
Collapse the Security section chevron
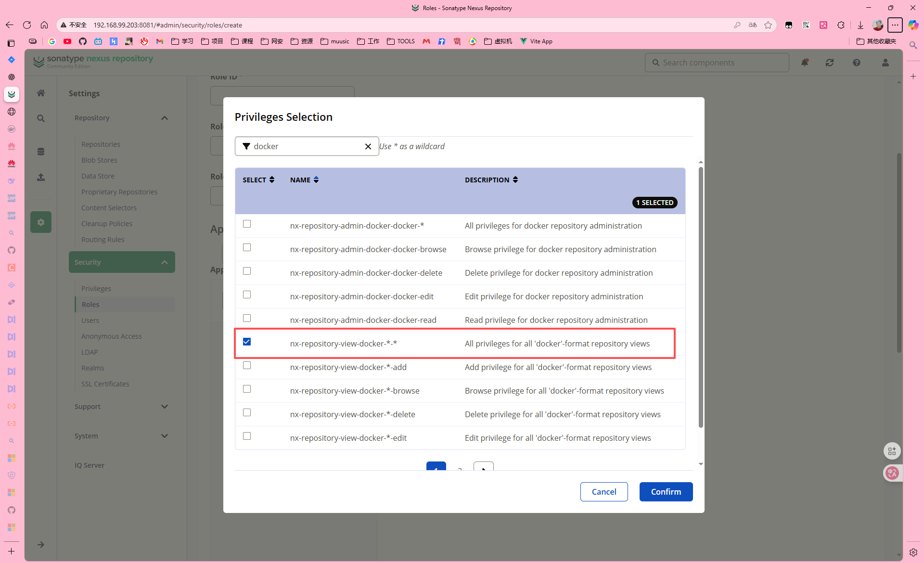(x=165, y=262)
